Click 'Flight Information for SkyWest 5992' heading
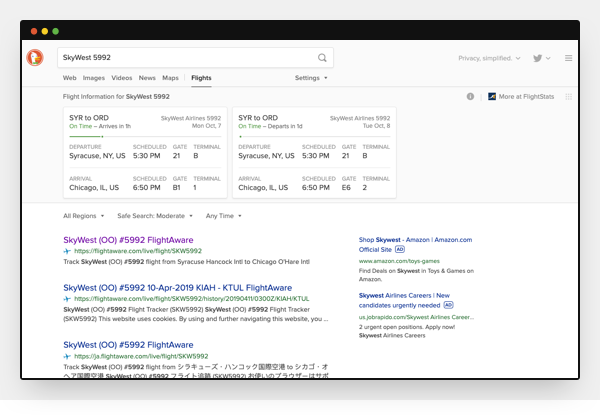600x415 pixels. [x=116, y=96]
